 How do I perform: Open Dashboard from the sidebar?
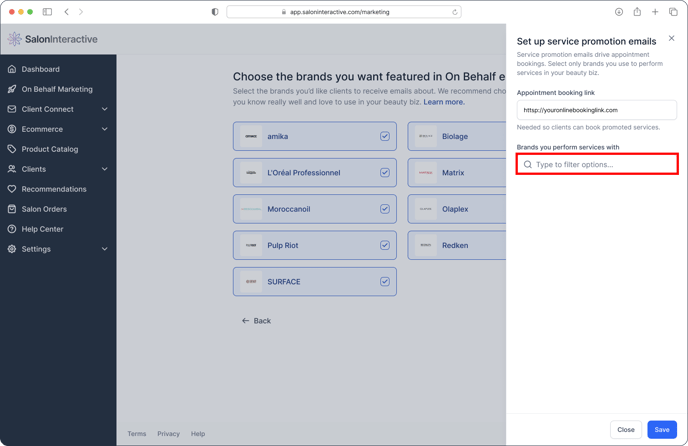40,69
